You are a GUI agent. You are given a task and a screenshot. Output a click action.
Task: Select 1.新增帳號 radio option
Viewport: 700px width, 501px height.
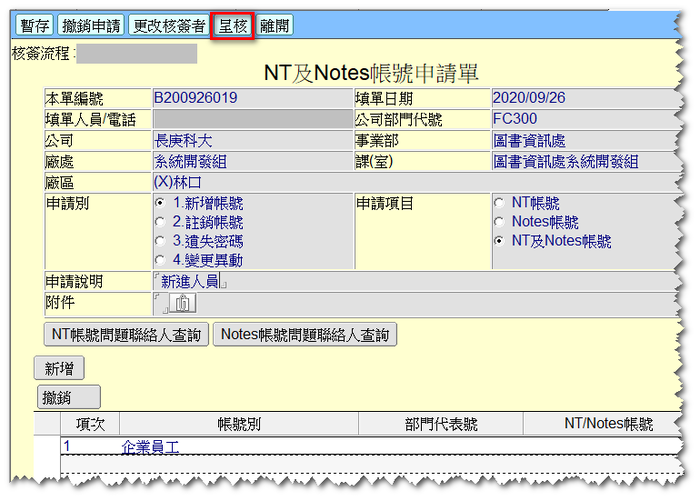click(160, 203)
